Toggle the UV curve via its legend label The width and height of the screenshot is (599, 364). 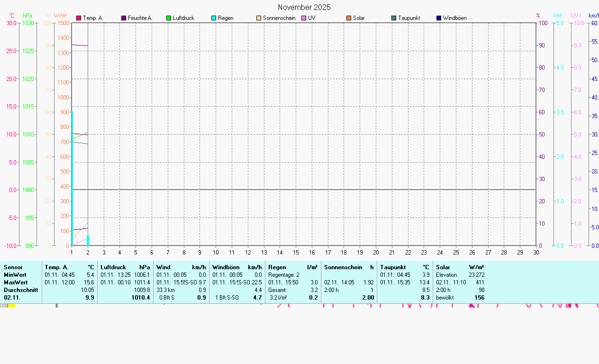click(x=312, y=18)
